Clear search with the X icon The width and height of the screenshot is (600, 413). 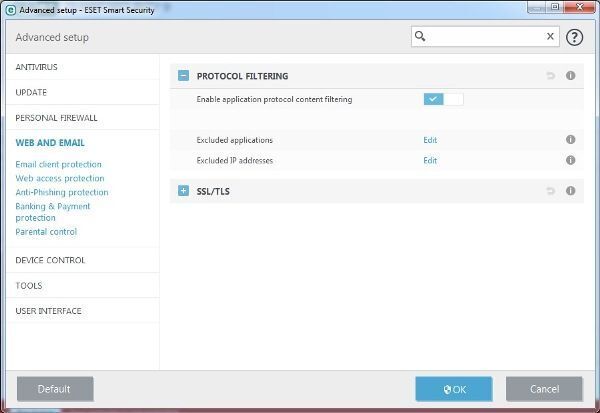click(x=550, y=36)
